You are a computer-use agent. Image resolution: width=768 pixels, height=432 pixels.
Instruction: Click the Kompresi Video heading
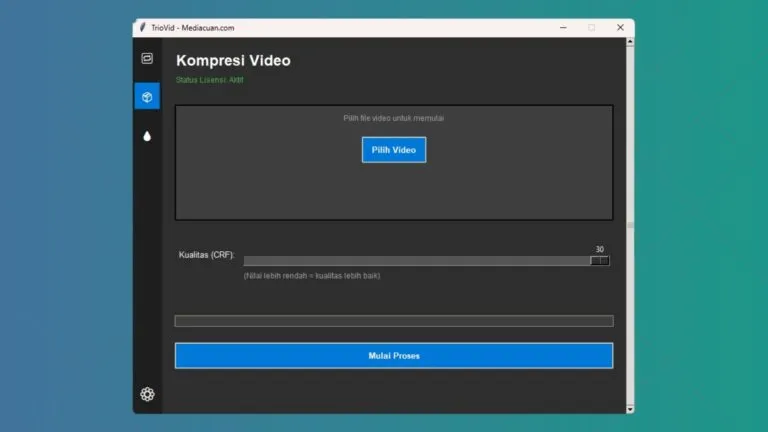point(233,61)
